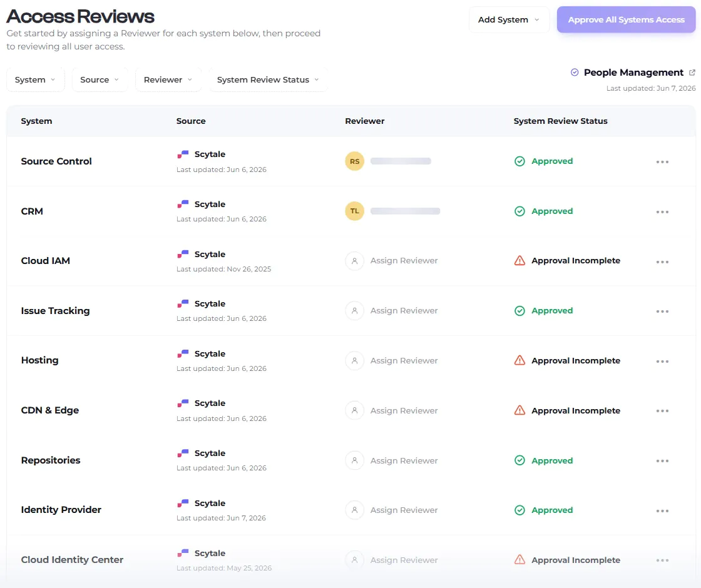Click the check circle icon beside People Management
This screenshot has height=588, width=701.
pyautogui.click(x=575, y=73)
